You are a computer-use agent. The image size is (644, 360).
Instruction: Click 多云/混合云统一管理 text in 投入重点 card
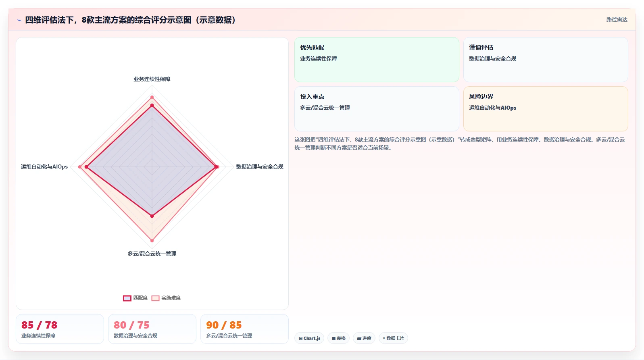coord(325,108)
